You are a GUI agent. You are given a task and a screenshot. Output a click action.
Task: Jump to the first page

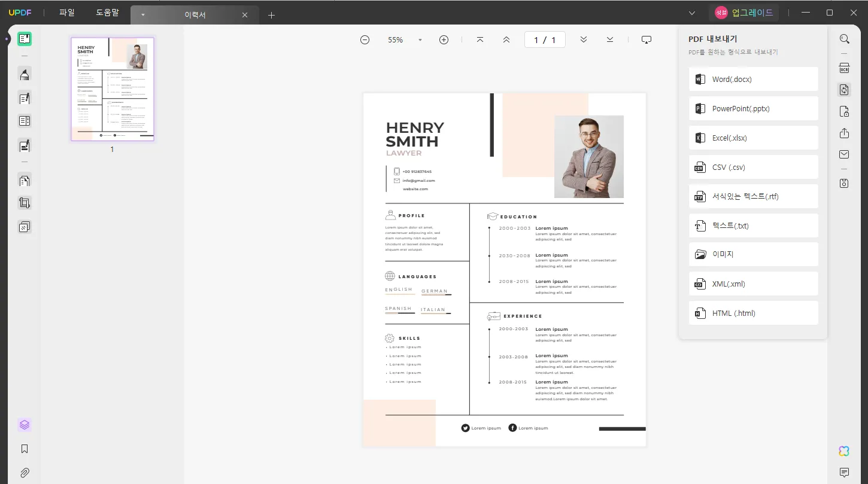[x=480, y=39]
